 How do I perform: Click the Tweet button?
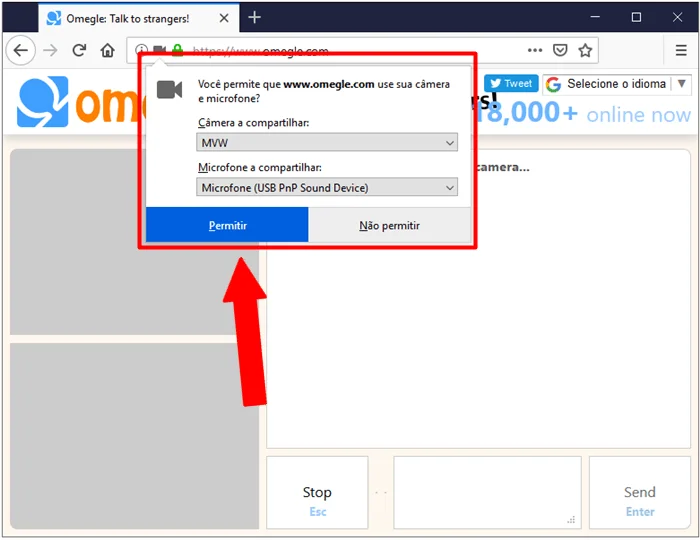[x=511, y=83]
